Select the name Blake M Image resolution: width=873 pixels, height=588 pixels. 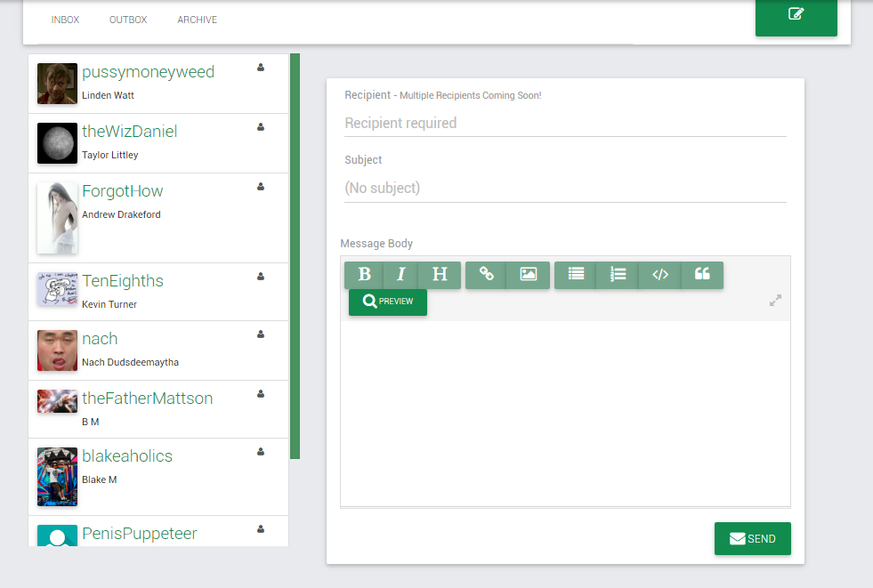tap(99, 480)
